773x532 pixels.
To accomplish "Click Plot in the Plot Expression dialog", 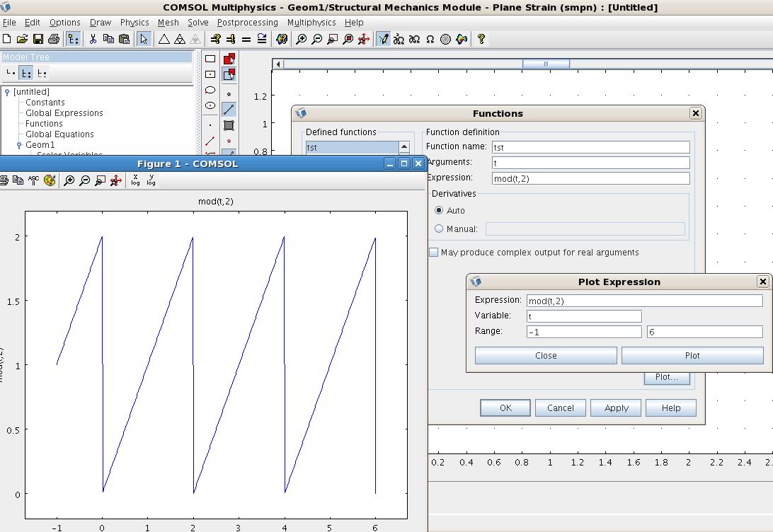I will click(x=692, y=356).
